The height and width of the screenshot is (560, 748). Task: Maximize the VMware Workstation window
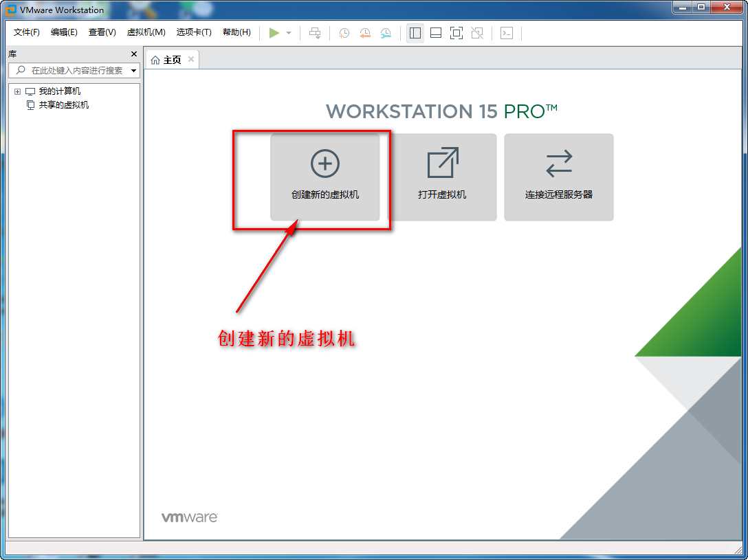point(701,7)
